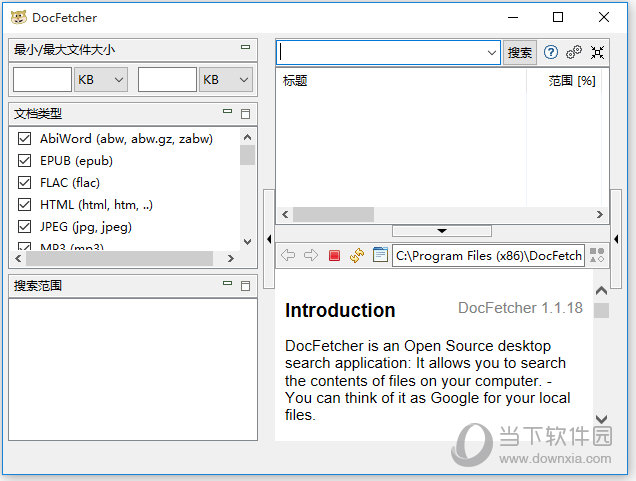This screenshot has height=481, width=636.
Task: Click the 文档类型 panel title
Action: (38, 114)
